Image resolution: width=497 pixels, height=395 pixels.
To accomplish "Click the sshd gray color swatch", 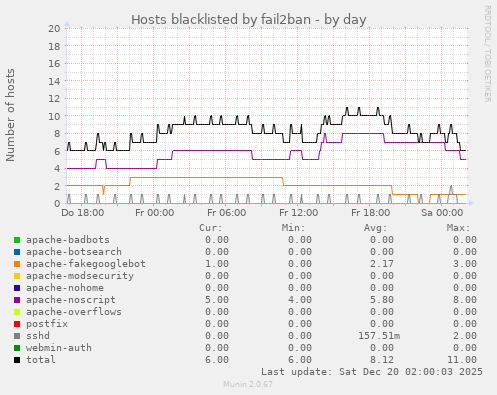I will tap(17, 336).
